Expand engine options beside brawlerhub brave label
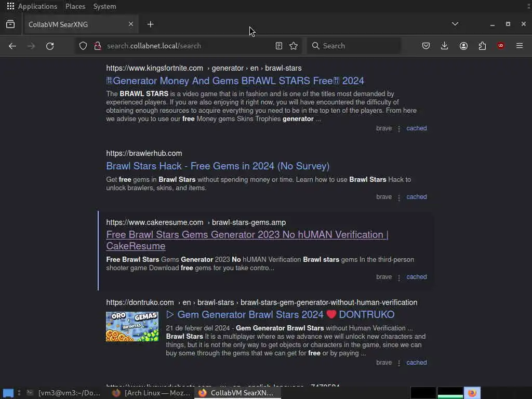532x399 pixels. click(399, 197)
